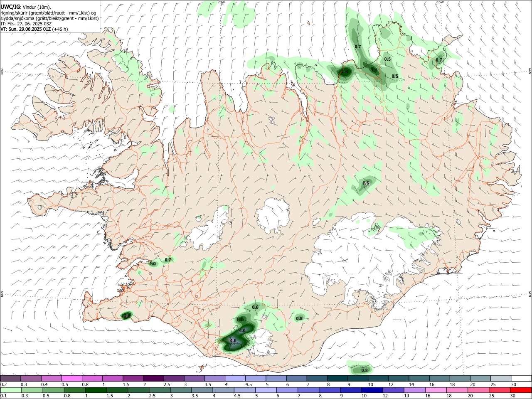Click the slydda/snjókoma legend description line
This screenshot has height=399, width=532.
[x=49, y=18]
